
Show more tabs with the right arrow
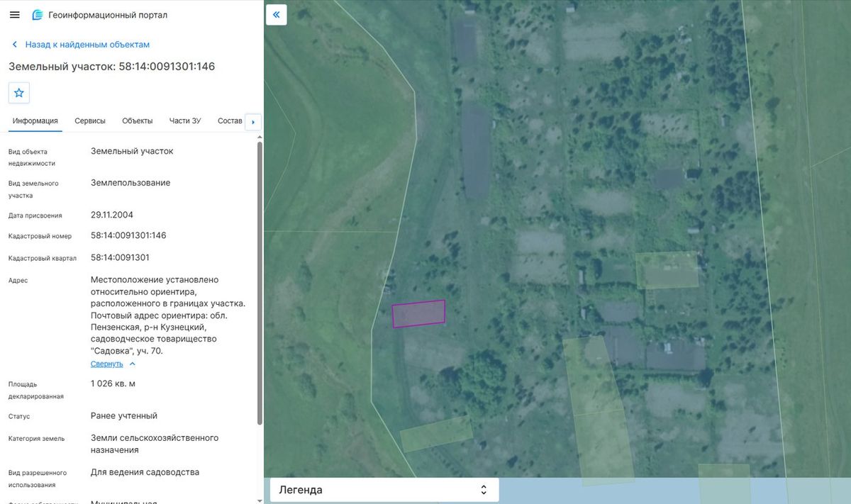pyautogui.click(x=253, y=122)
